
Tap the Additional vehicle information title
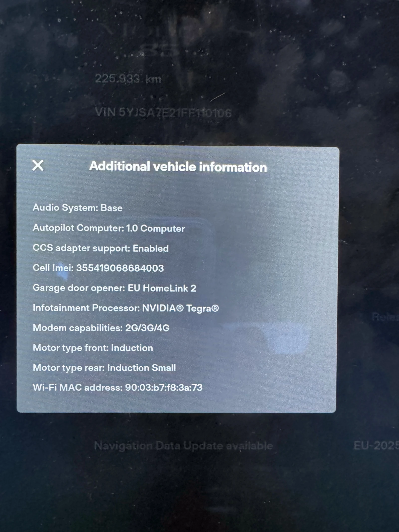(178, 167)
